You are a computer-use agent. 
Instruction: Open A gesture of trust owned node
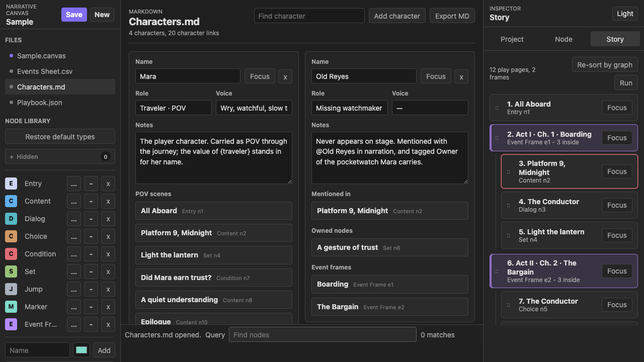390,247
